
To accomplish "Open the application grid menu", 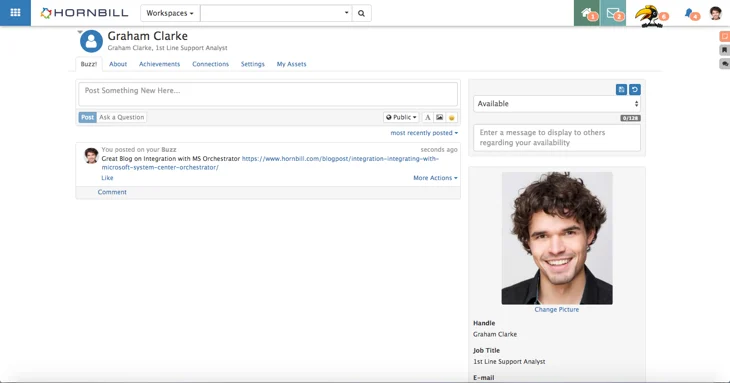I will tap(15, 13).
